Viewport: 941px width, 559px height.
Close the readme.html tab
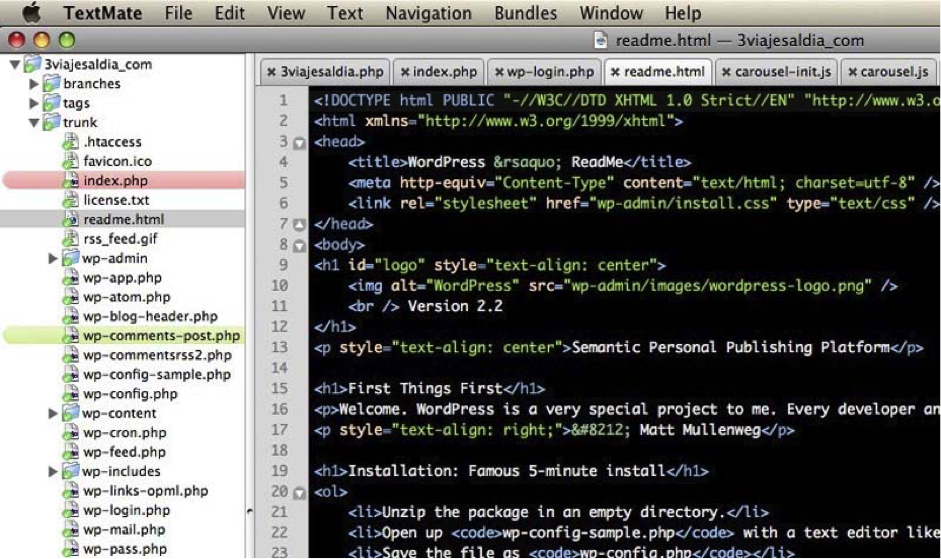pyautogui.click(x=615, y=72)
